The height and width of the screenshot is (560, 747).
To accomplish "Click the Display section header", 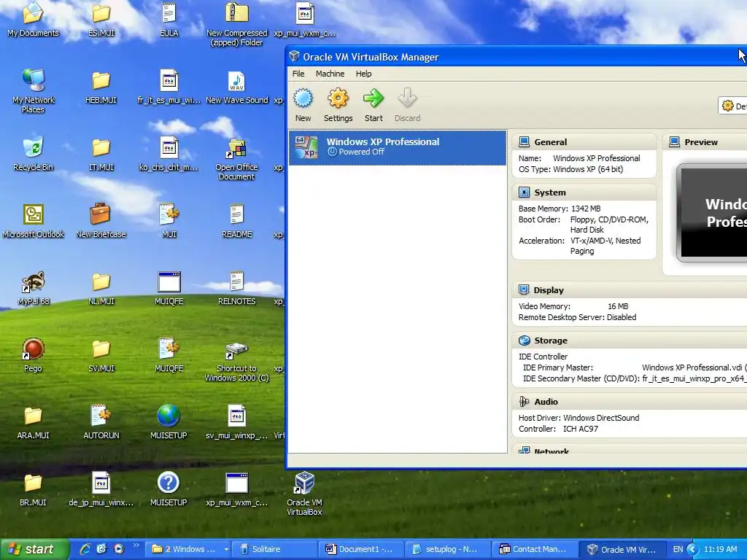I will [x=630, y=290].
